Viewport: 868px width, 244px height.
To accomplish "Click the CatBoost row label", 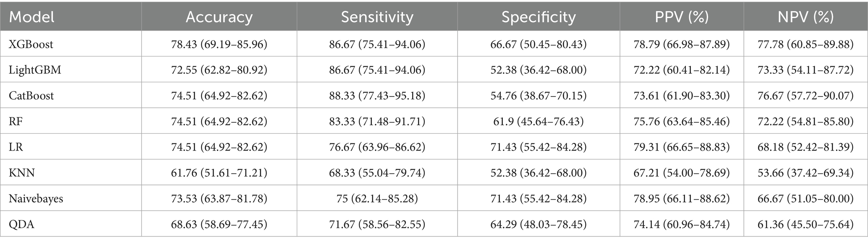I will [31, 96].
